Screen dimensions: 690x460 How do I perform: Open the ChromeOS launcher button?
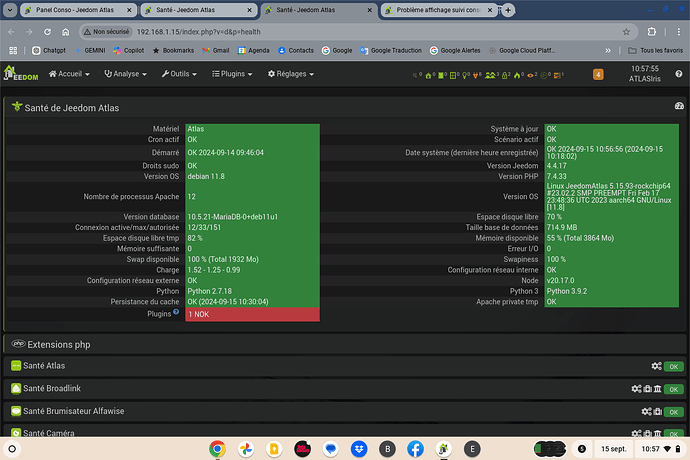[x=12, y=449]
